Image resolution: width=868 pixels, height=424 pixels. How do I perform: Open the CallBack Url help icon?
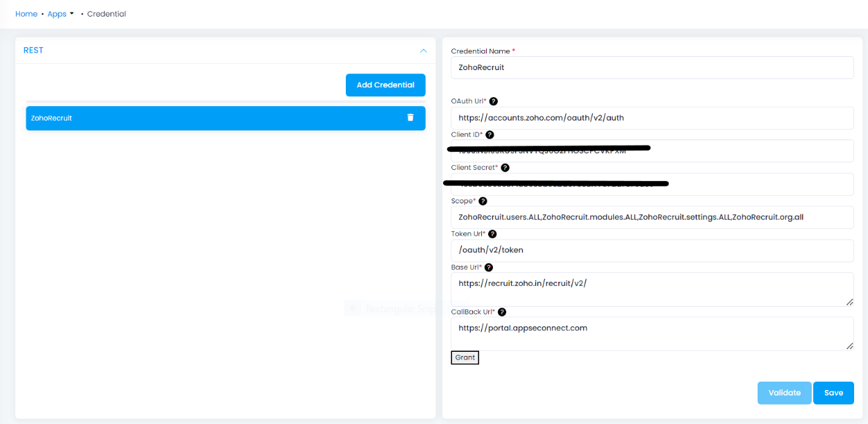click(x=502, y=312)
